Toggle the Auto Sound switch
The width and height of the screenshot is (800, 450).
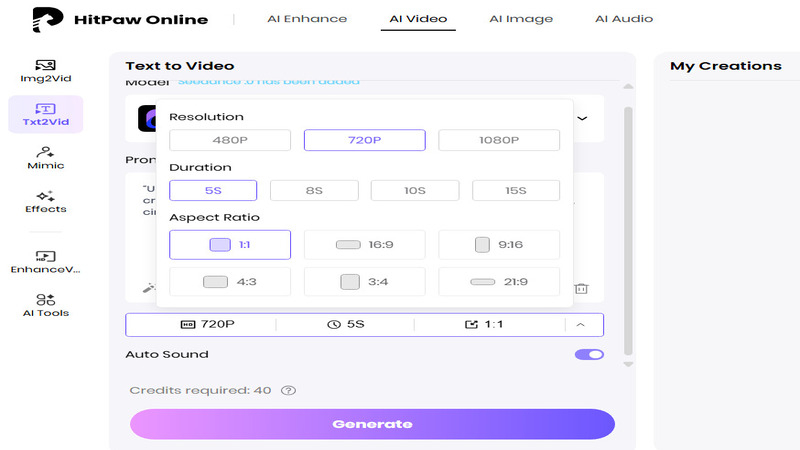coord(589,355)
